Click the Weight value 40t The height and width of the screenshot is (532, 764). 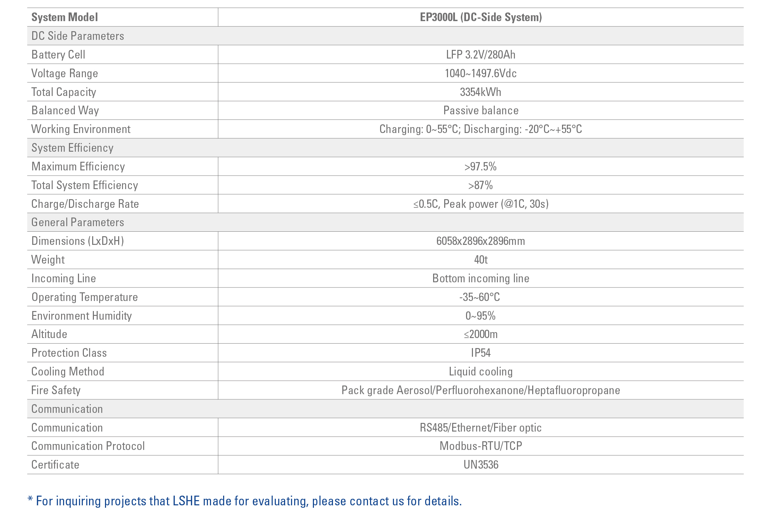point(481,260)
